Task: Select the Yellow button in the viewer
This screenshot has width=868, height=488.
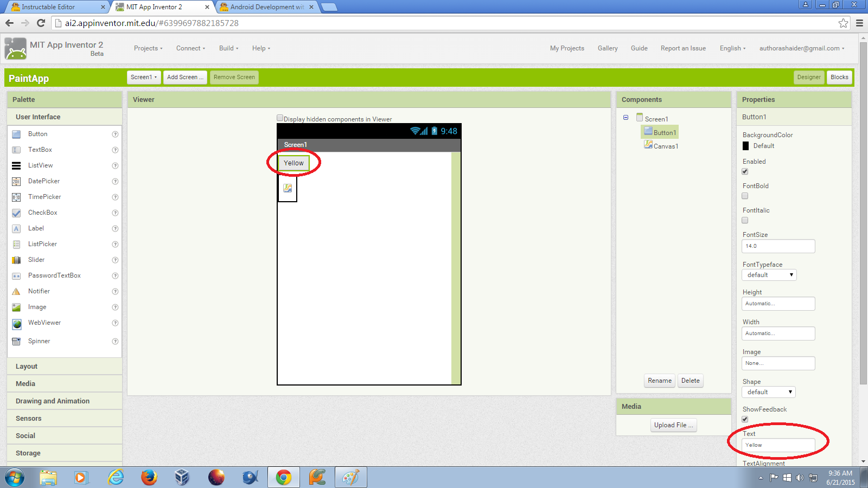Action: 293,163
